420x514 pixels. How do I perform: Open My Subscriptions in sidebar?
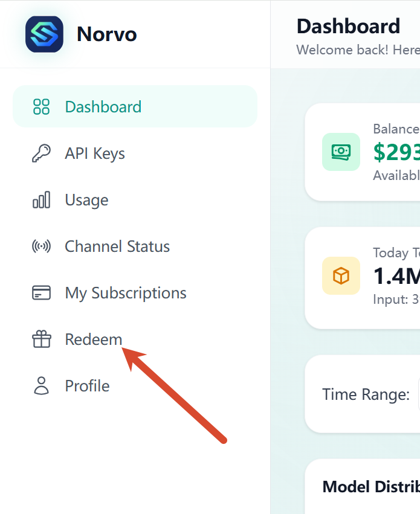coord(135,293)
